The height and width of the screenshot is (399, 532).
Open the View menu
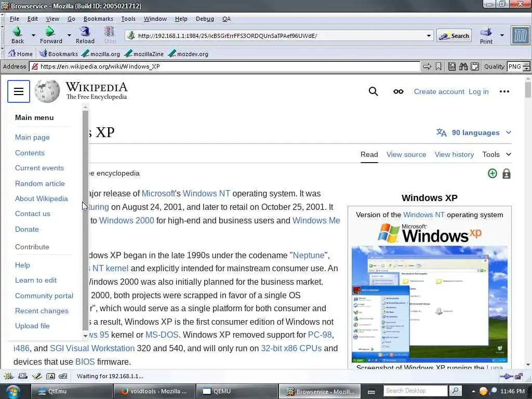coord(52,19)
